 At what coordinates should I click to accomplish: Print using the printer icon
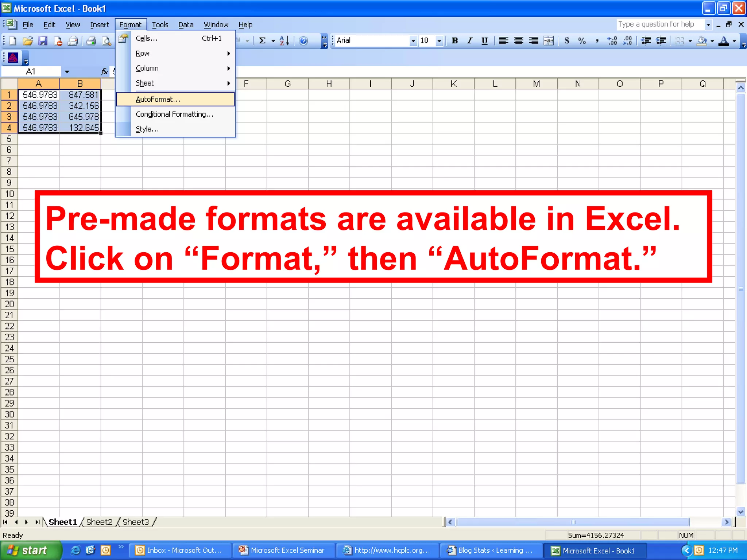[91, 41]
